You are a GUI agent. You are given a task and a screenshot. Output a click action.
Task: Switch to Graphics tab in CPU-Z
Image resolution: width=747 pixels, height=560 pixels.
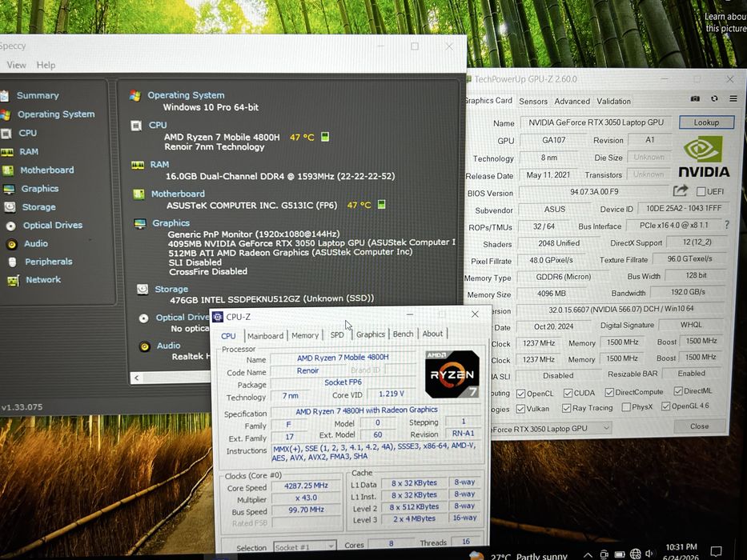(x=370, y=334)
